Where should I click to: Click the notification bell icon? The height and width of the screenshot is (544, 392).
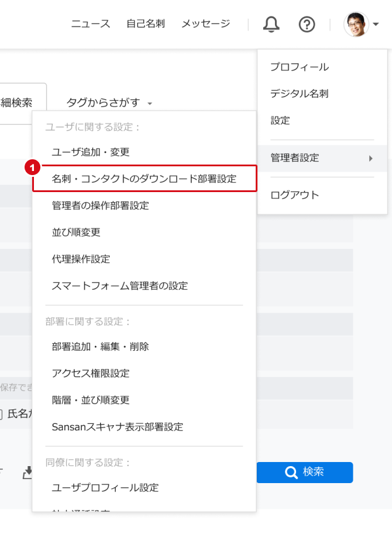[x=271, y=24]
